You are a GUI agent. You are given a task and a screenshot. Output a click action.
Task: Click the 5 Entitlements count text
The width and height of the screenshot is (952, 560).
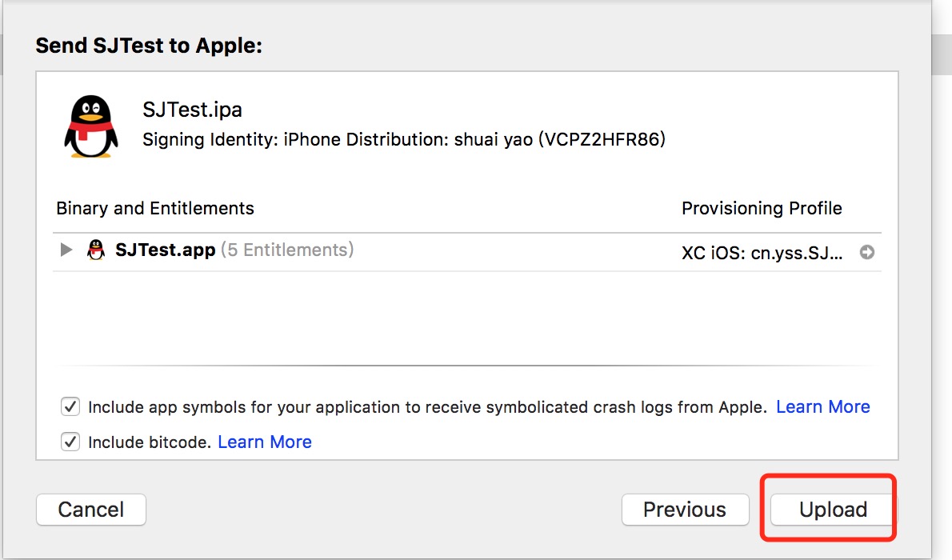tap(286, 250)
